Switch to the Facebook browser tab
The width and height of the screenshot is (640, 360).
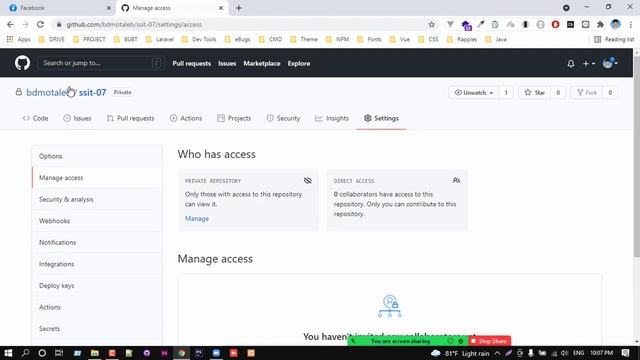pos(59,8)
